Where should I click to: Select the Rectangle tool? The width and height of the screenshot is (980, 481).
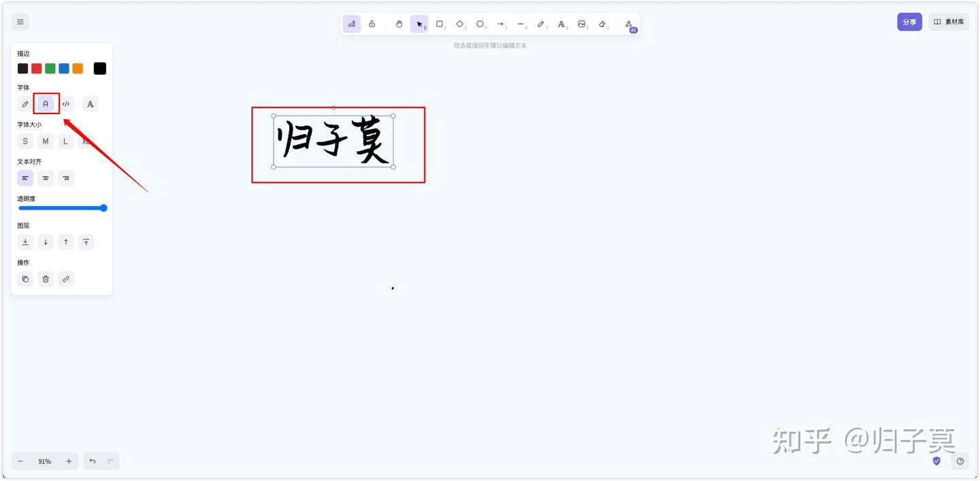pyautogui.click(x=440, y=24)
